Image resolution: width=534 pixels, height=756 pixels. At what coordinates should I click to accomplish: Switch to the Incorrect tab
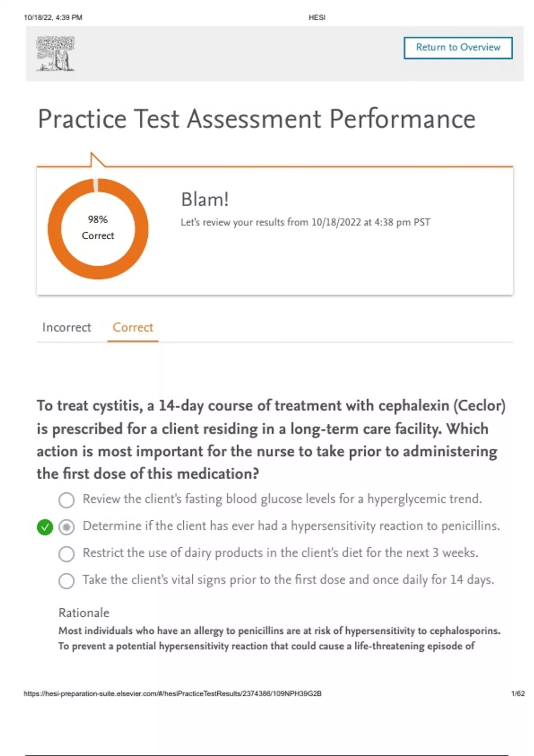[67, 327]
